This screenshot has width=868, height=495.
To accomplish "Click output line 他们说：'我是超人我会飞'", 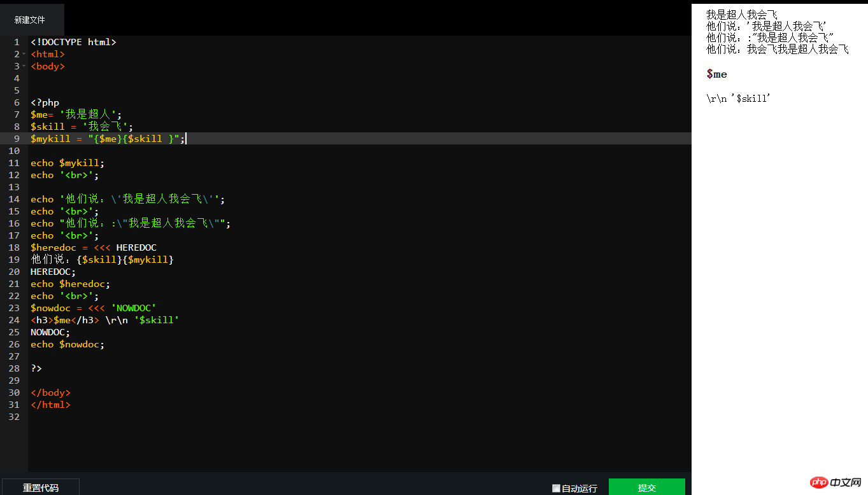I will [x=766, y=26].
